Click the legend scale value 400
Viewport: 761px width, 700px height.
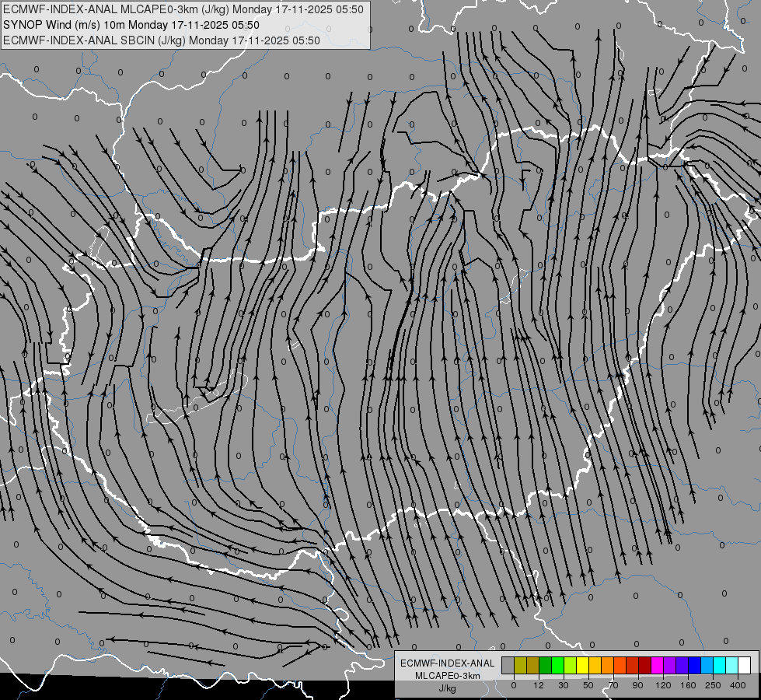[x=738, y=685]
